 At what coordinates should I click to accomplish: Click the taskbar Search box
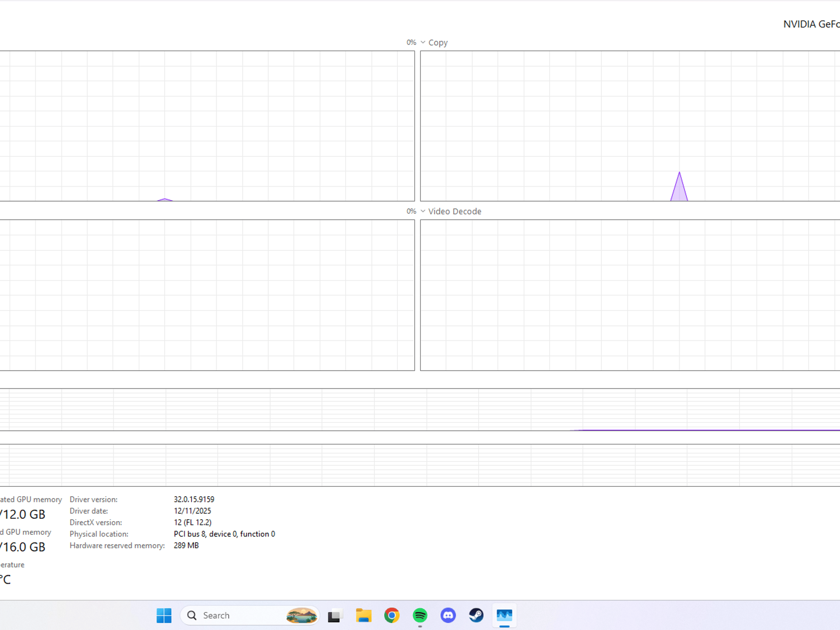[250, 615]
